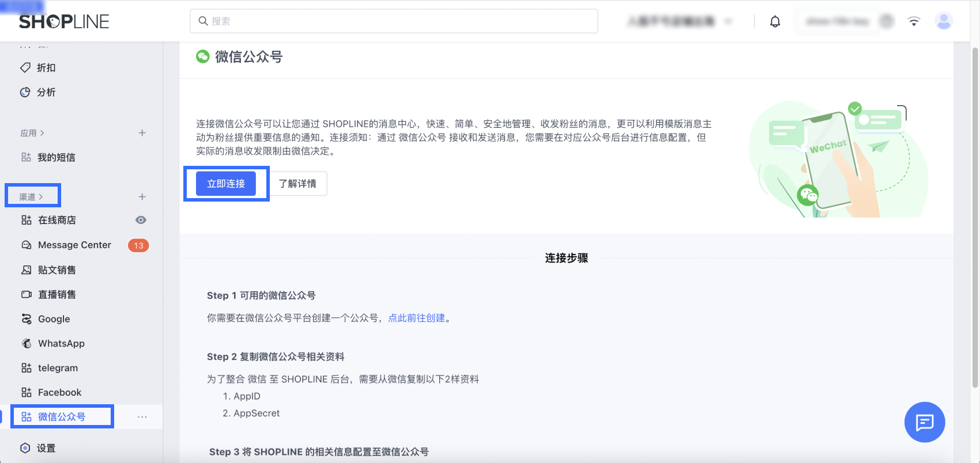Image resolution: width=980 pixels, height=463 pixels.
Task: Click the Wi-Fi status icon
Action: [914, 21]
